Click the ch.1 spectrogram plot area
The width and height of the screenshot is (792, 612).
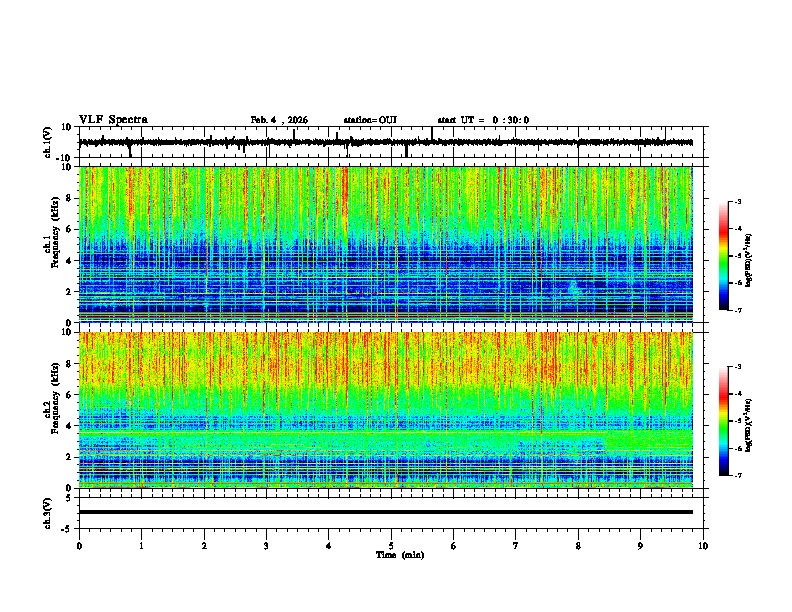coord(385,244)
